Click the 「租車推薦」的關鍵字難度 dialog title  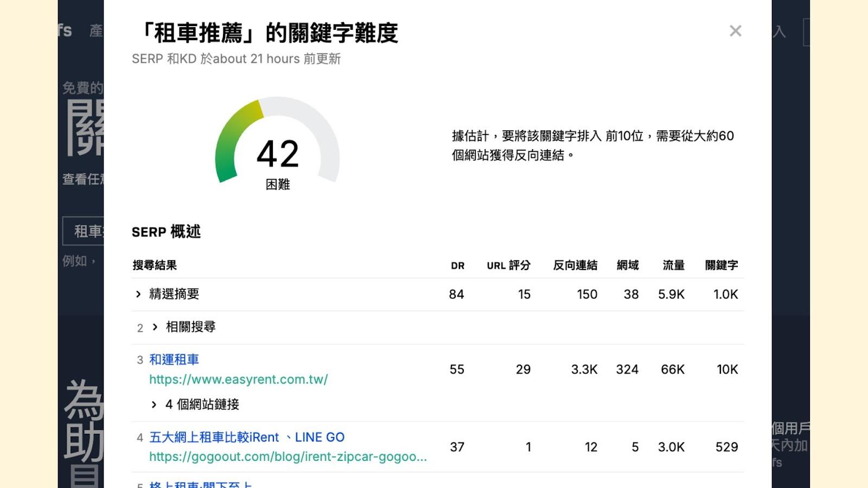click(x=269, y=33)
